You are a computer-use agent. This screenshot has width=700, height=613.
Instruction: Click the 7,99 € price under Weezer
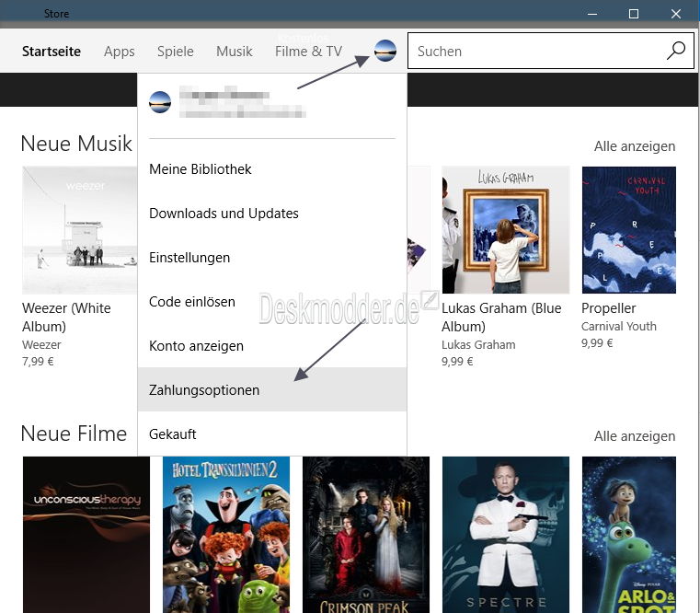[x=38, y=361]
